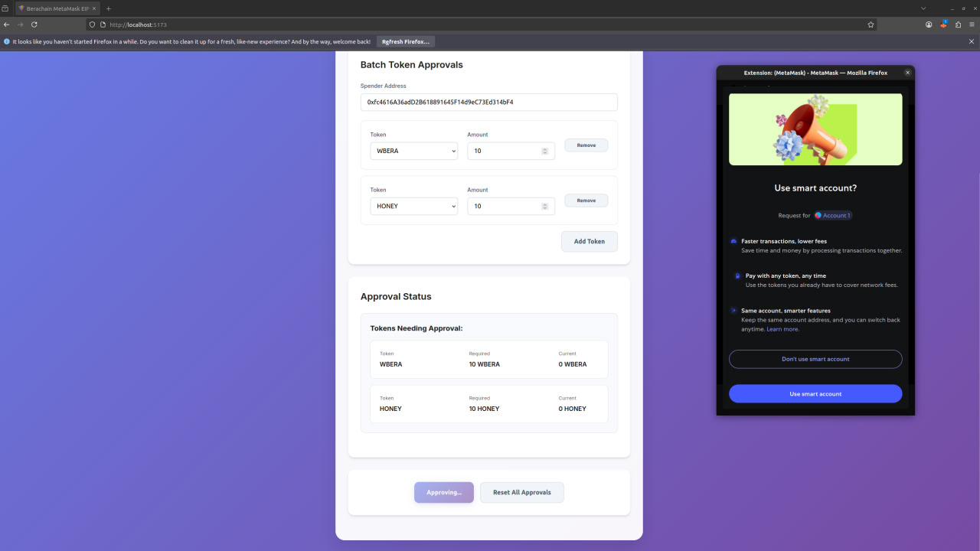This screenshot has height=551, width=980.
Task: Click the Account 1 badge in MetaMask
Action: point(833,215)
